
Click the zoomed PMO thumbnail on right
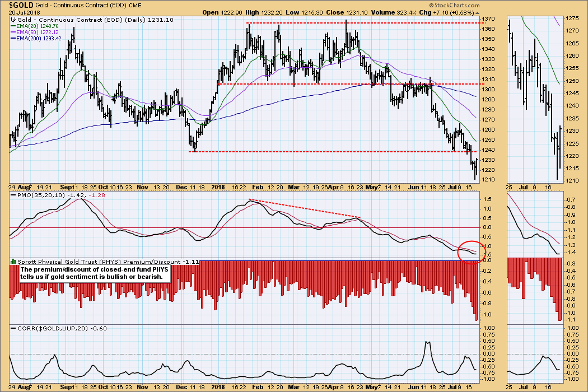535,225
